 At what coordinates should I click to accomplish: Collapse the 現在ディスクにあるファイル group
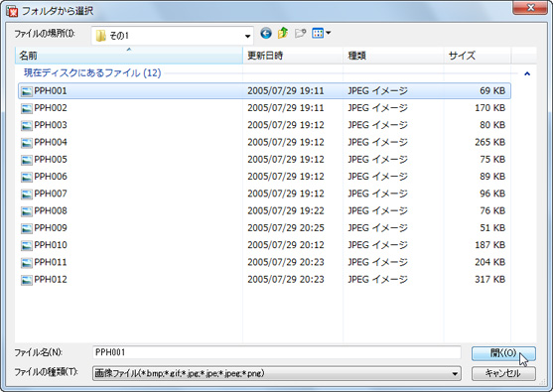527,73
